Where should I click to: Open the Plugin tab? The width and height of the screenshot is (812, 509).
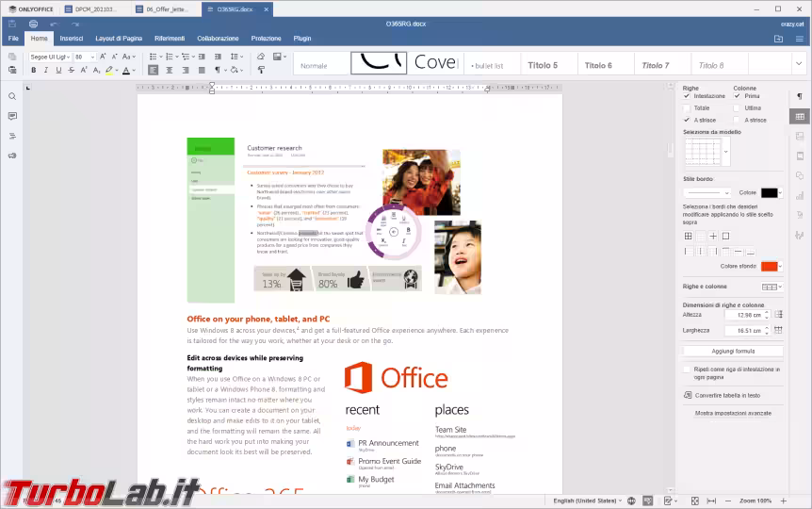[302, 39]
